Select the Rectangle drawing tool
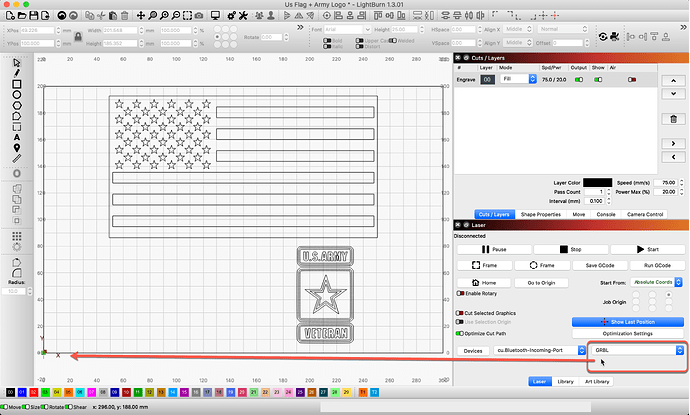The height and width of the screenshot is (415, 690). coord(17,84)
